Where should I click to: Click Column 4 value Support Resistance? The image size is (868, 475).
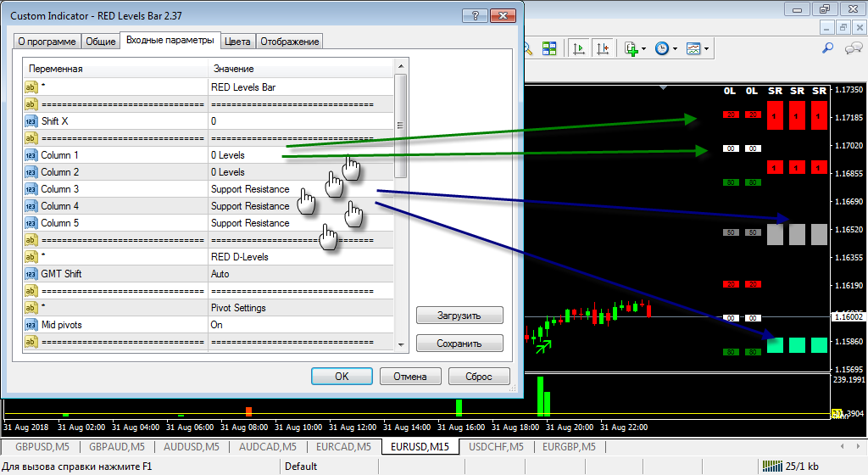250,206
